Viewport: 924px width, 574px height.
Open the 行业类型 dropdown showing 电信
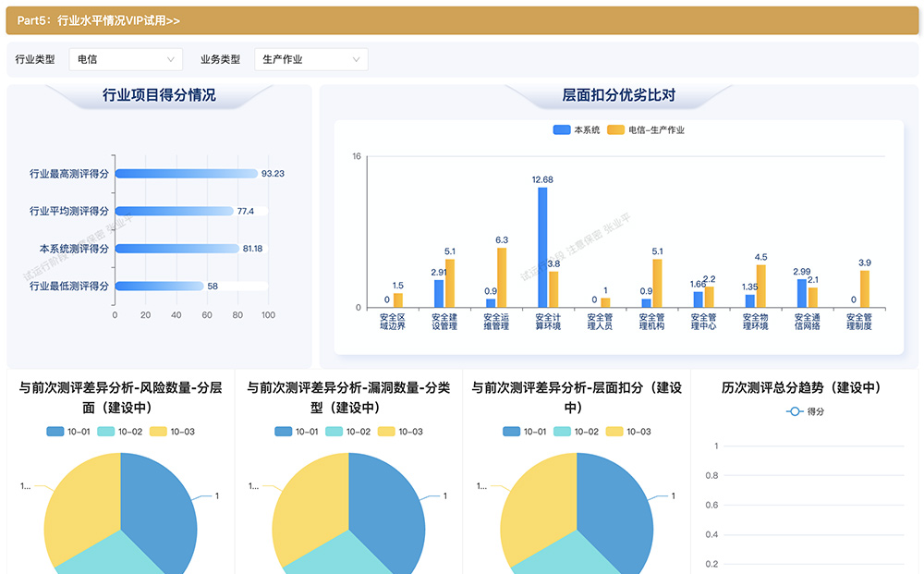pos(126,59)
